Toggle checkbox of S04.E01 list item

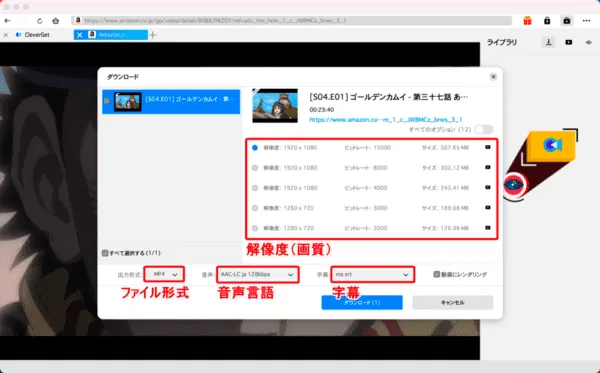pyautogui.click(x=107, y=101)
